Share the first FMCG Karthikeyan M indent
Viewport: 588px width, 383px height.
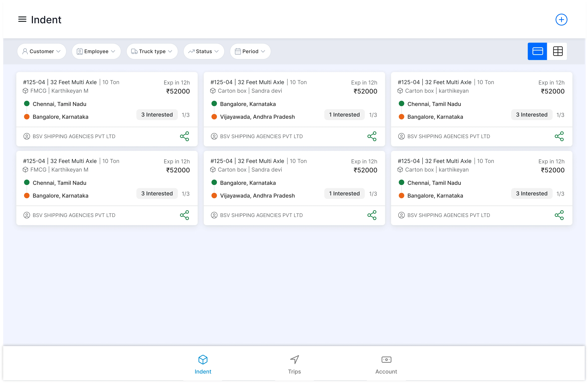point(184,136)
